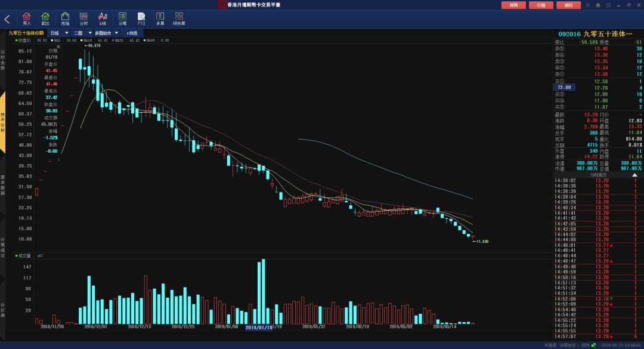This screenshot has width=644, height=349.
Task: Click the 香港月增邮币卡交易平台 window title
Action: 254,5
